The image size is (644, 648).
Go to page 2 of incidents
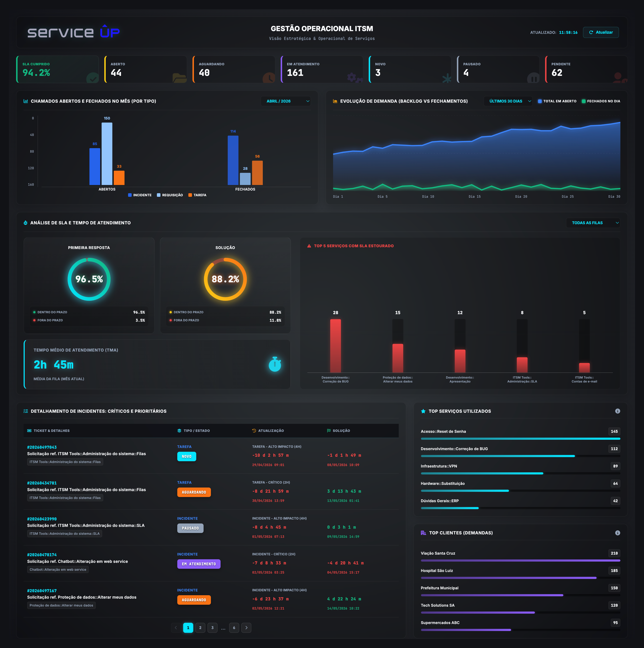(x=200, y=628)
